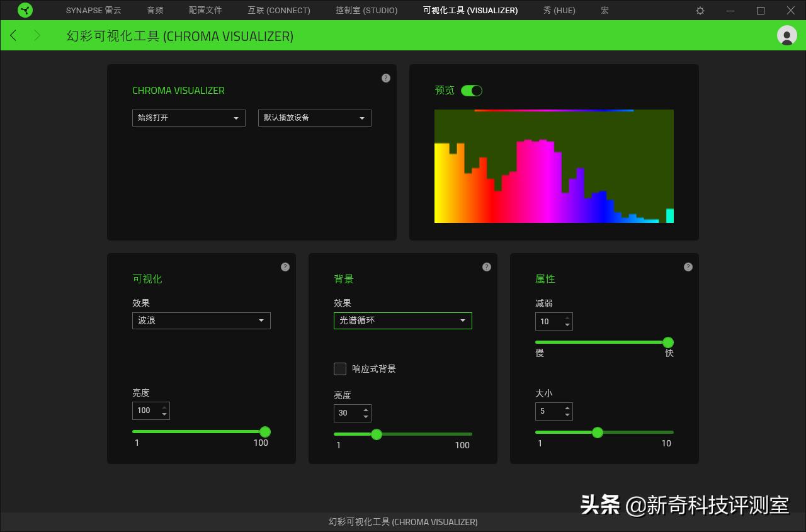Image resolution: width=806 pixels, height=532 pixels.
Task: Open the 光谱循环 background effect dropdown
Action: 402,320
